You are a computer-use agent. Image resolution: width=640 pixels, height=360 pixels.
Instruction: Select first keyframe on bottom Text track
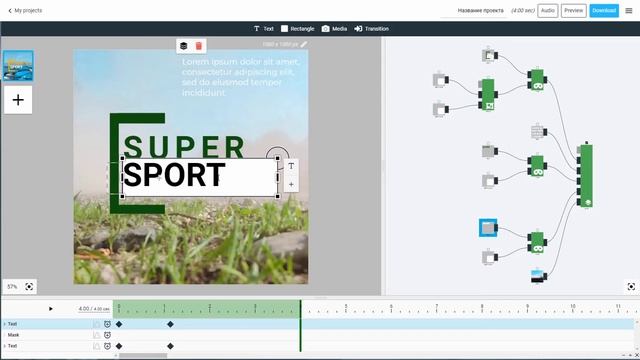(119, 346)
